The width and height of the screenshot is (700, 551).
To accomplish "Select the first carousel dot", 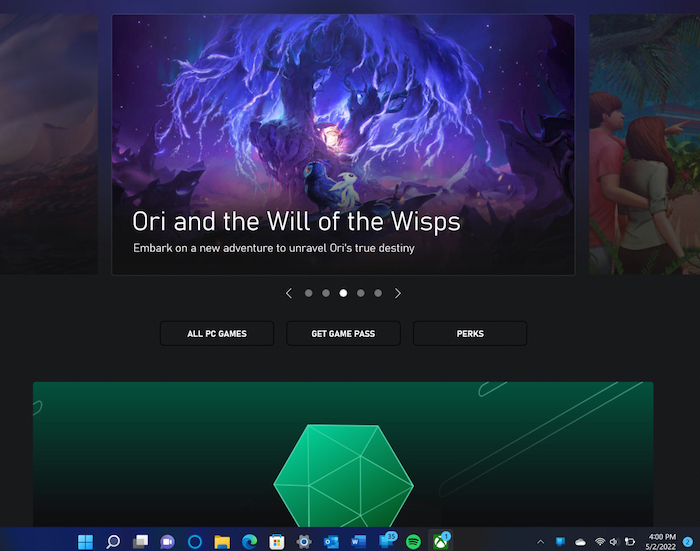I will (x=308, y=293).
